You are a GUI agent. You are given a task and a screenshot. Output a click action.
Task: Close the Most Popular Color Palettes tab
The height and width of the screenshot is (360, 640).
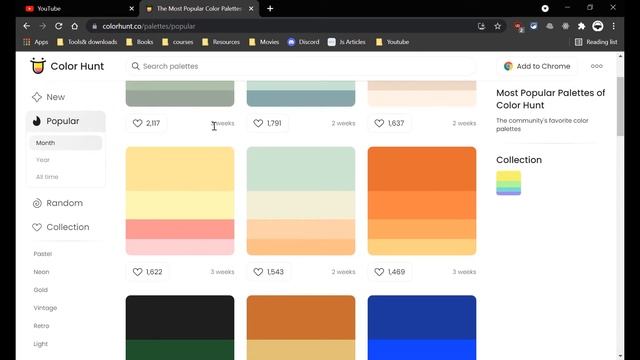[251, 9]
